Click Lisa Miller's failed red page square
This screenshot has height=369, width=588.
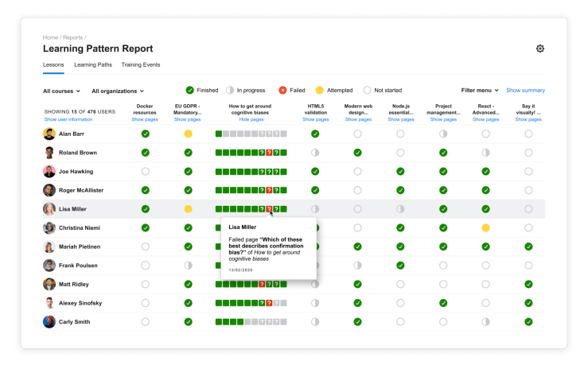click(269, 209)
